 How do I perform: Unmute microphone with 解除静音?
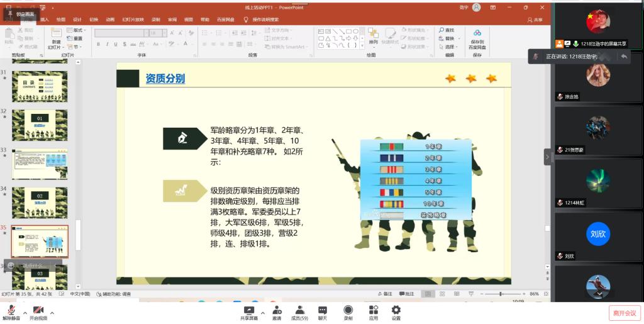pyautogui.click(x=11, y=310)
